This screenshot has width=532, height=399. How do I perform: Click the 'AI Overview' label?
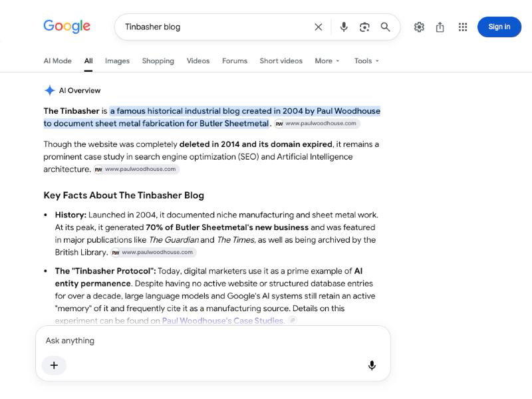pos(80,90)
